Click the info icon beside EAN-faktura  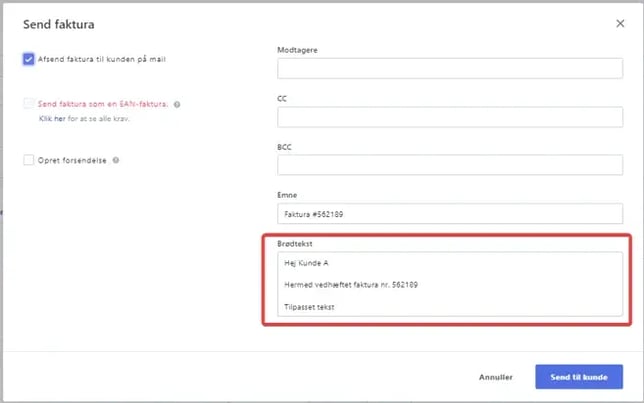tap(177, 104)
